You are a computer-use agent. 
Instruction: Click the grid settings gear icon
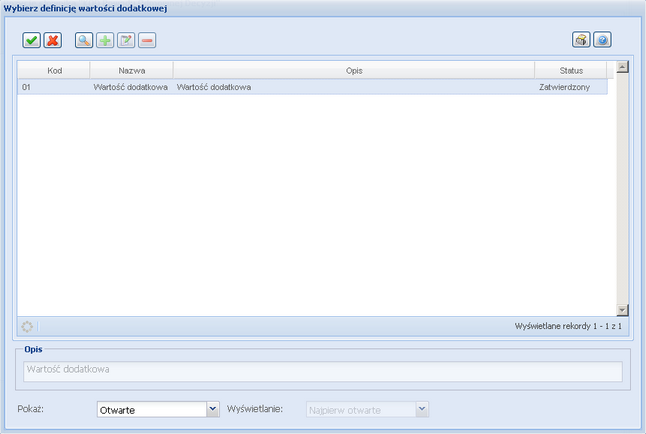27,327
